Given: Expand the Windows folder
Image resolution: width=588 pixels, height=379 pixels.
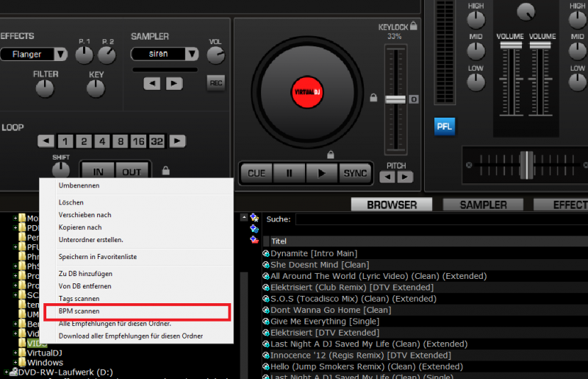Looking at the screenshot, I should coord(15,363).
